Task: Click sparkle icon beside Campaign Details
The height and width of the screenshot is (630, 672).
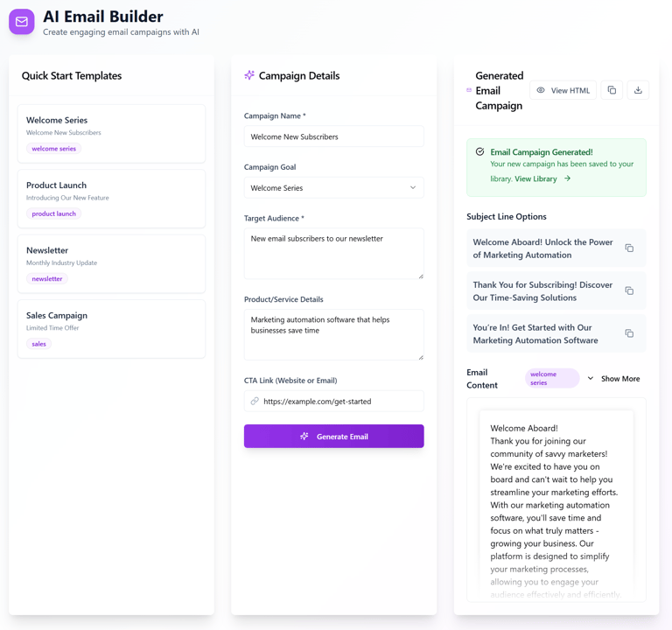Action: coord(249,75)
